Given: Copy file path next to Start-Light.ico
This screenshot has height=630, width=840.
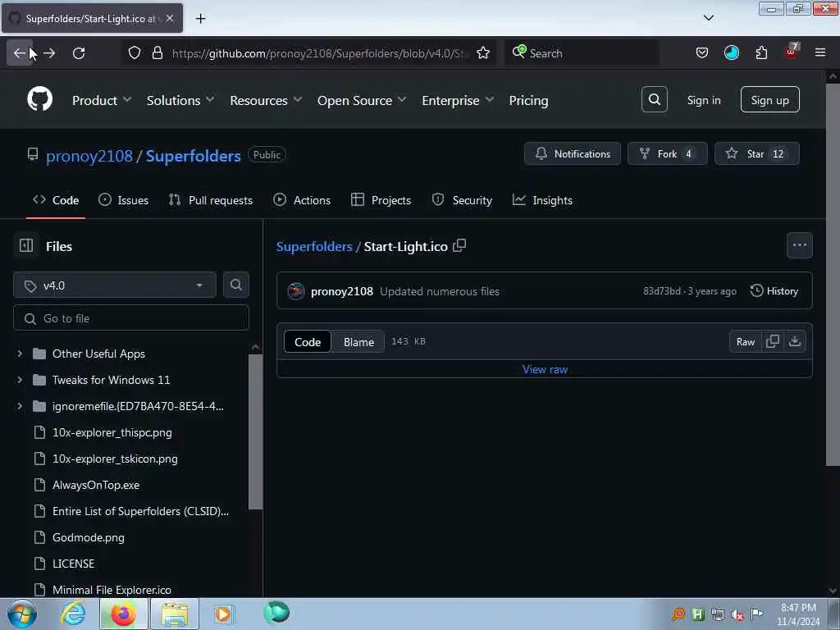Looking at the screenshot, I should (x=459, y=245).
